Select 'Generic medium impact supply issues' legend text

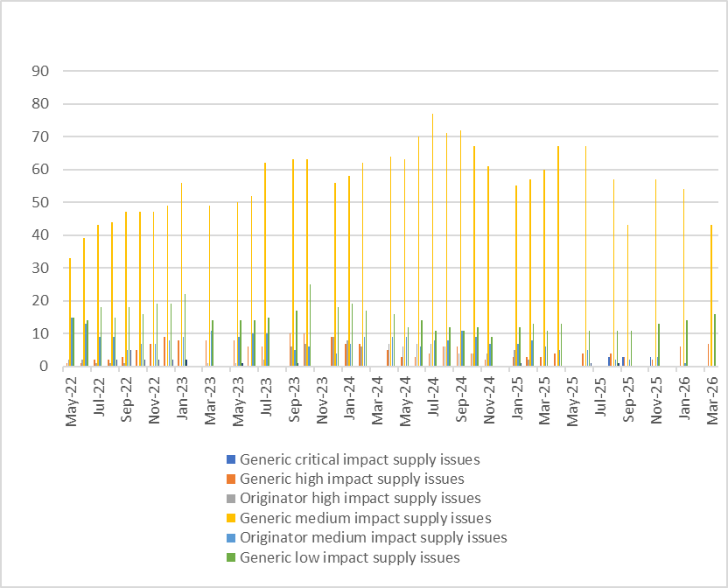[x=365, y=519]
